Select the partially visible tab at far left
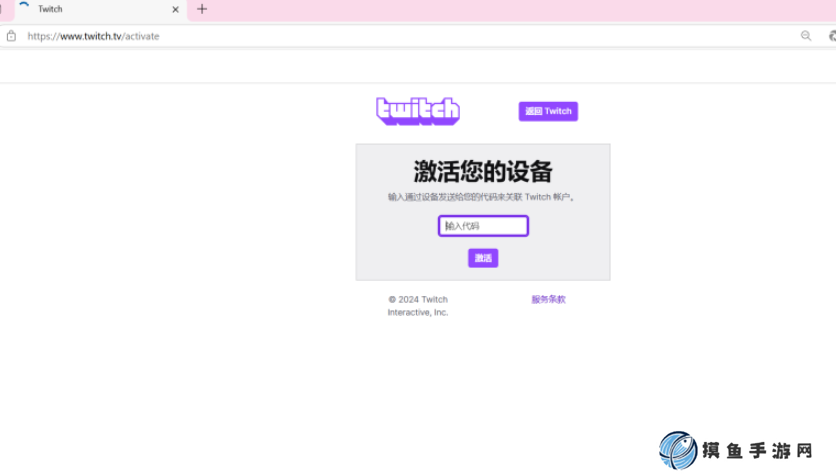The height and width of the screenshot is (476, 836). click(3, 9)
